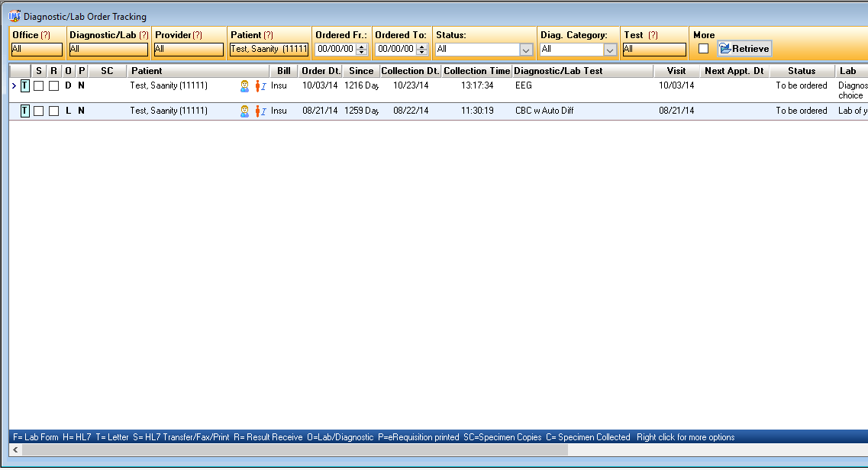Image resolution: width=868 pixels, height=470 pixels.
Task: Click the patient photo icon on the CBC row
Action: 244,110
